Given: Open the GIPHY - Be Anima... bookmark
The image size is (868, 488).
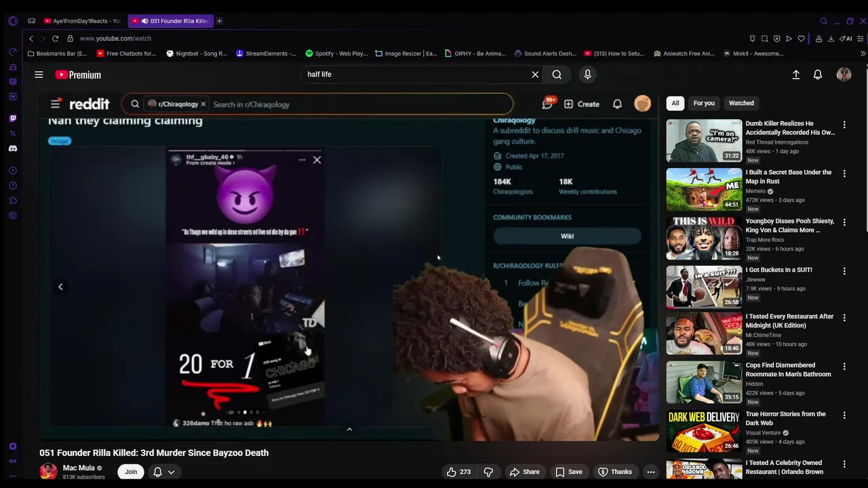Looking at the screenshot, I should click(x=475, y=54).
